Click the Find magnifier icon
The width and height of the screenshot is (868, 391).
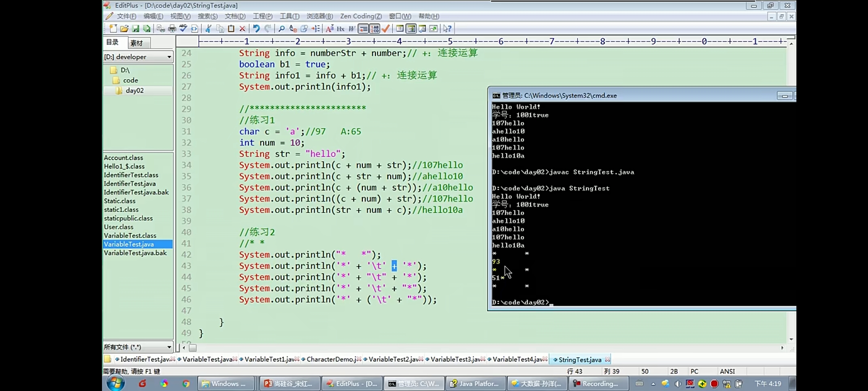[281, 29]
